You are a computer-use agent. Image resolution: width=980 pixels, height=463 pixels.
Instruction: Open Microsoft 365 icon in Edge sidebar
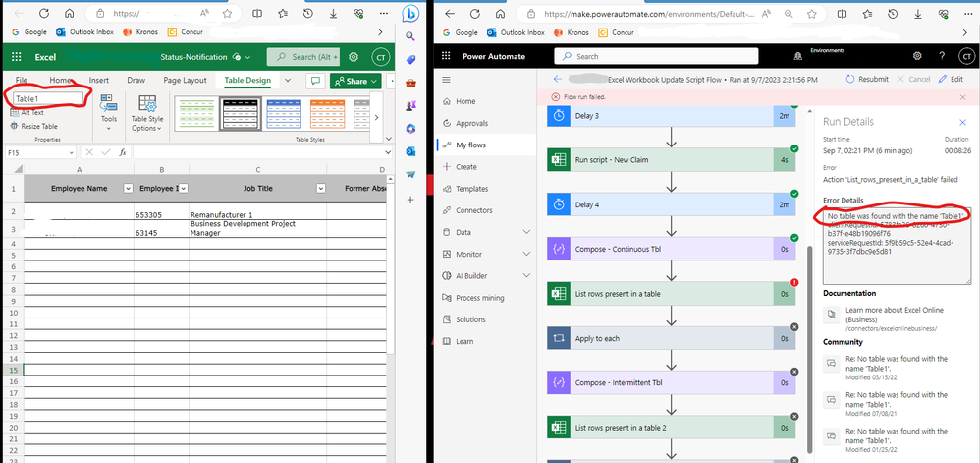[410, 128]
